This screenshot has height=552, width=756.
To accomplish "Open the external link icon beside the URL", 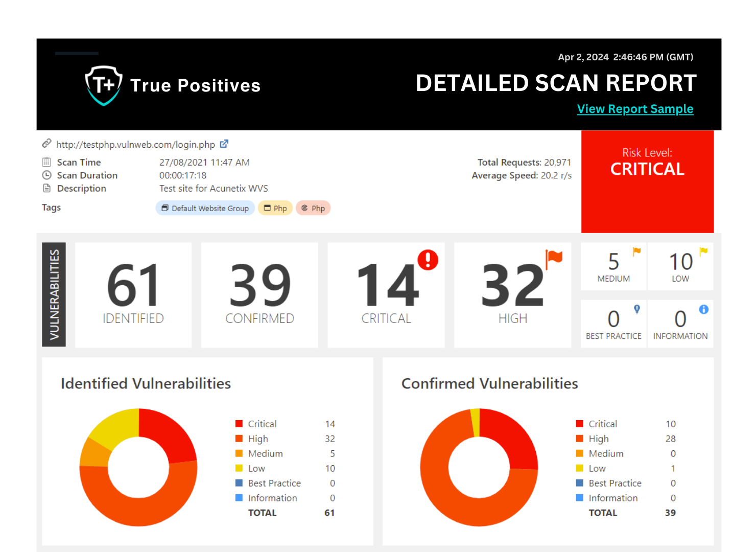I will tap(224, 144).
